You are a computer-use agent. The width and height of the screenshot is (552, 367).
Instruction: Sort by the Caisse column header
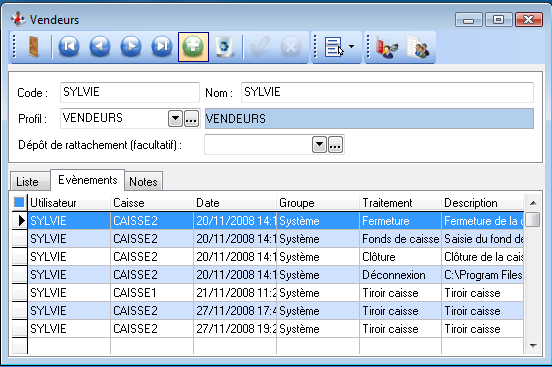[152, 203]
